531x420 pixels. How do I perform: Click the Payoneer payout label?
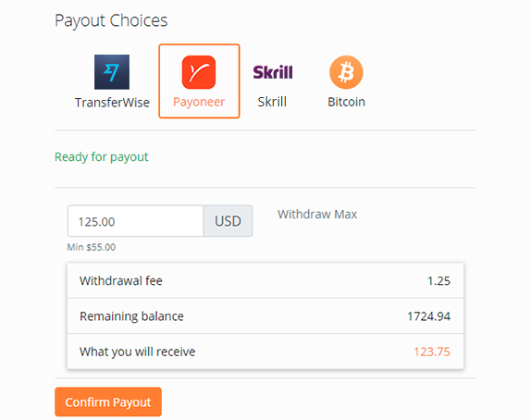pos(199,102)
